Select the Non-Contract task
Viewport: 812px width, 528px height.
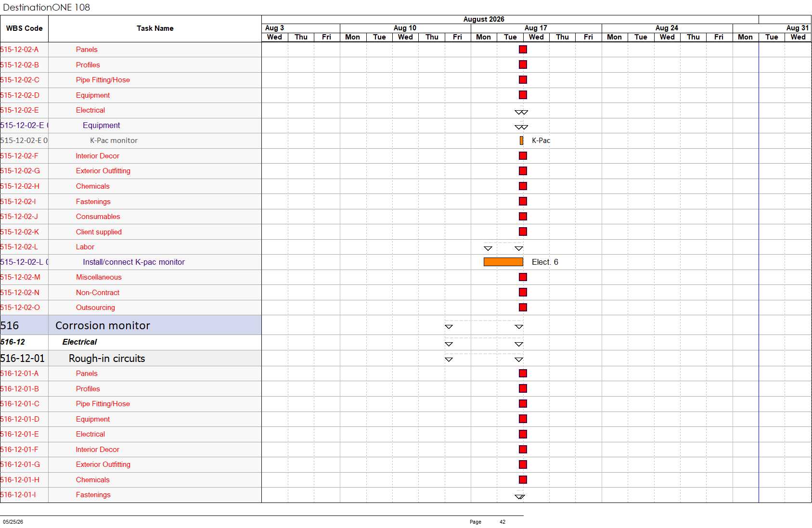tap(98, 293)
